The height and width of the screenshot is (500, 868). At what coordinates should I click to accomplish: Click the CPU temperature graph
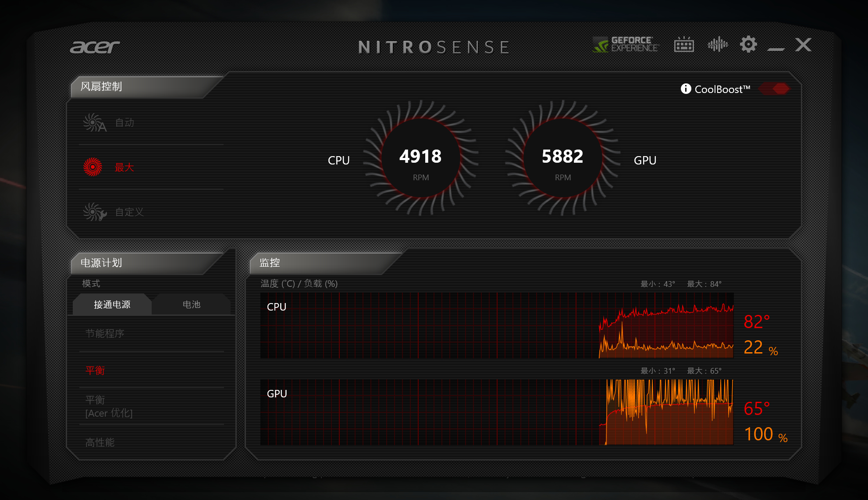point(497,325)
